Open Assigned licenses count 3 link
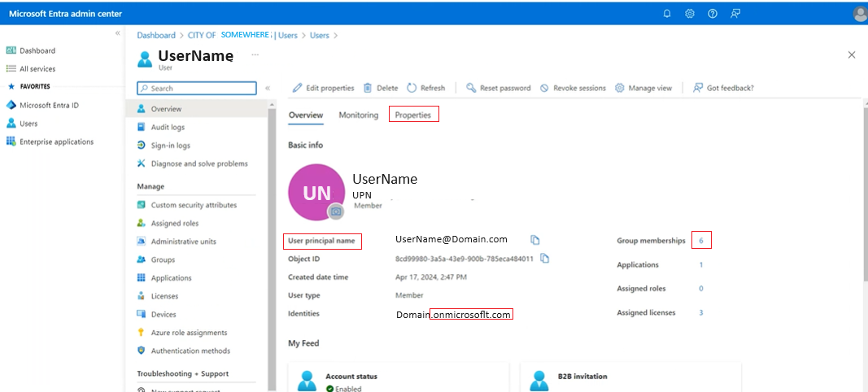Screen dimensions: 868x392 (x=700, y=312)
